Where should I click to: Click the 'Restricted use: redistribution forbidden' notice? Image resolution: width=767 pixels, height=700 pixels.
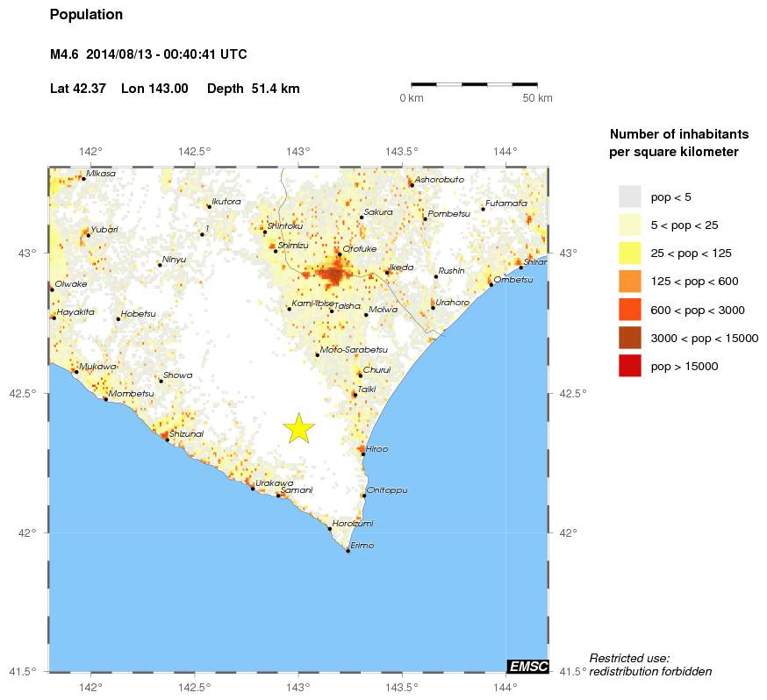(x=650, y=665)
